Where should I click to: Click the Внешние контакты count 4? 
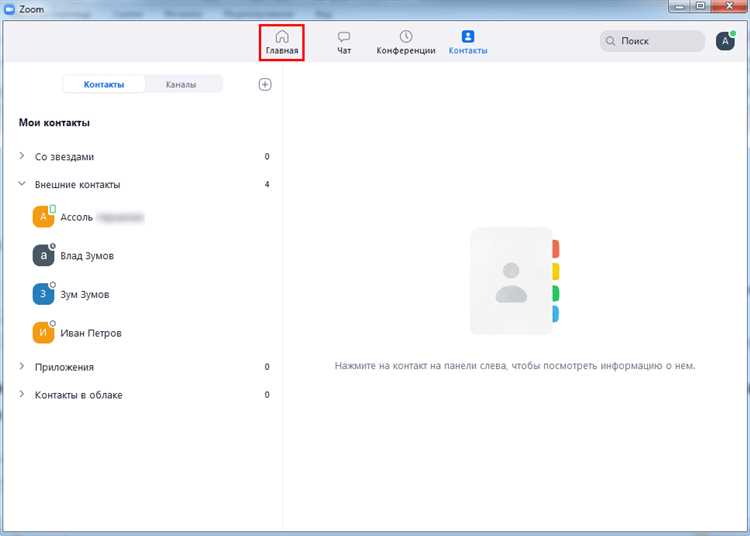[267, 184]
